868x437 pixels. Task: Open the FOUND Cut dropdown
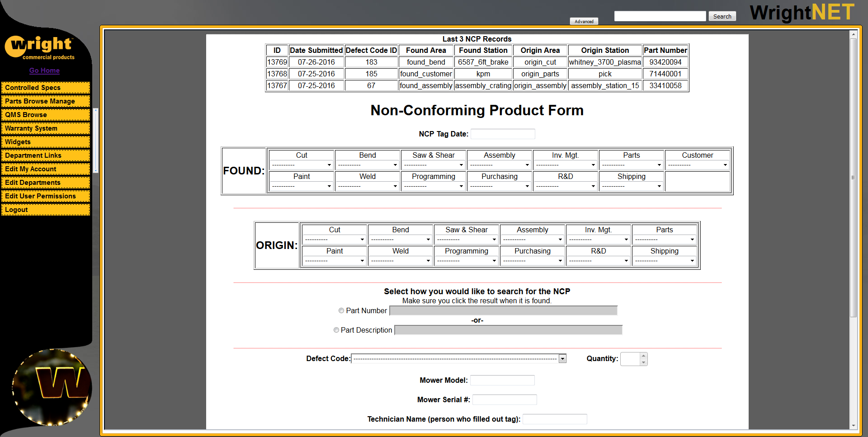point(302,165)
